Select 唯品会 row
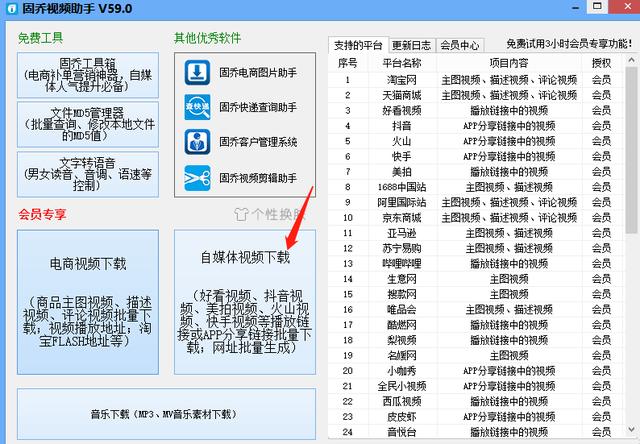The image size is (640, 444). (x=476, y=309)
